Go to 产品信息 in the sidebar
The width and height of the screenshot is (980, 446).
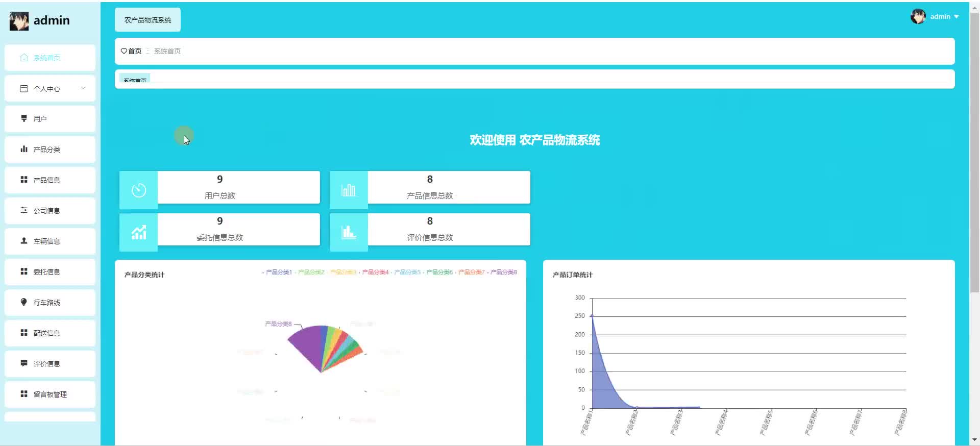coord(50,180)
